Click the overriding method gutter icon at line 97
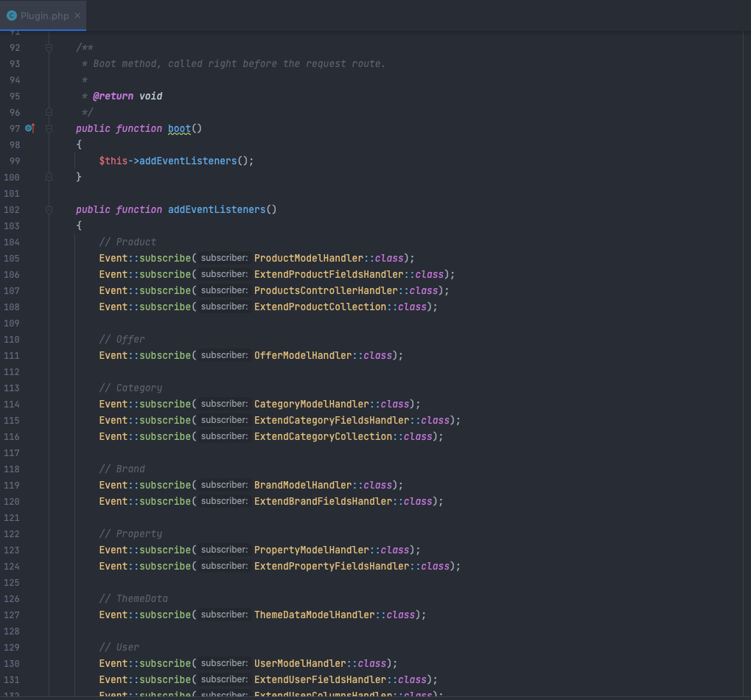 tap(30, 128)
